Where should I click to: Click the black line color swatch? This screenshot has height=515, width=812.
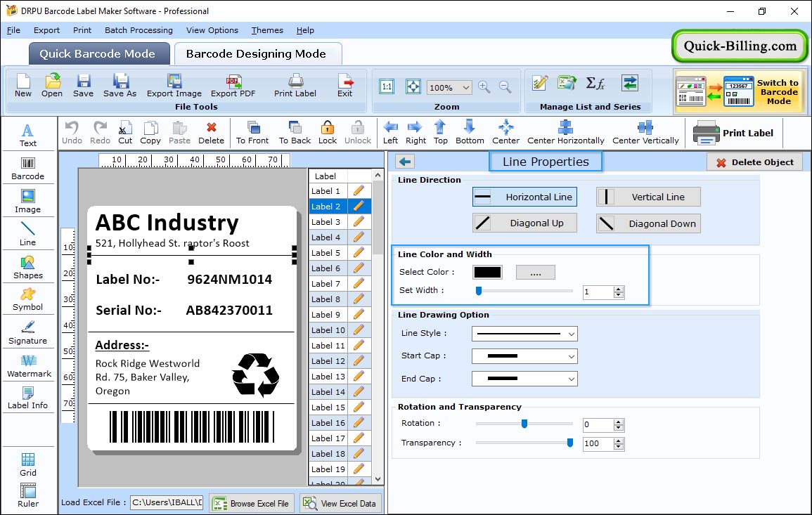tap(487, 272)
